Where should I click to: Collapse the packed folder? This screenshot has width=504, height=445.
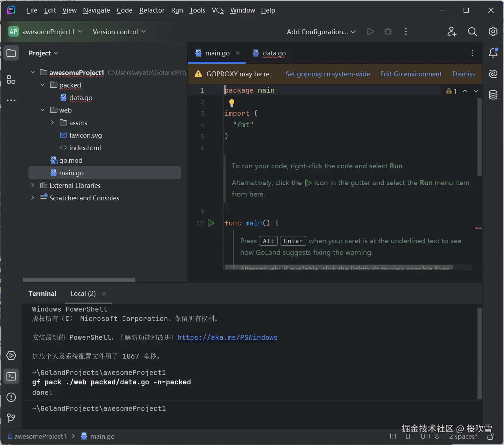43,85
